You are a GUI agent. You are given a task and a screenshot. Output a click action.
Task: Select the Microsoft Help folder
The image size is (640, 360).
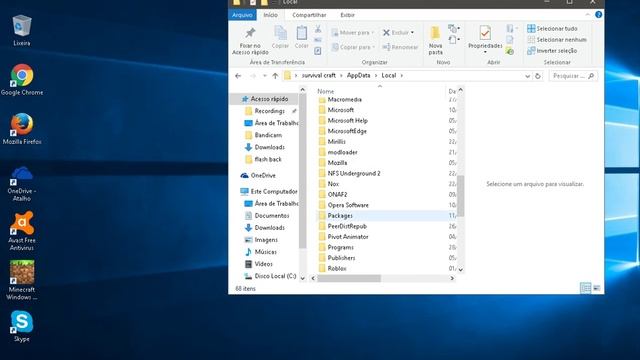pos(347,120)
